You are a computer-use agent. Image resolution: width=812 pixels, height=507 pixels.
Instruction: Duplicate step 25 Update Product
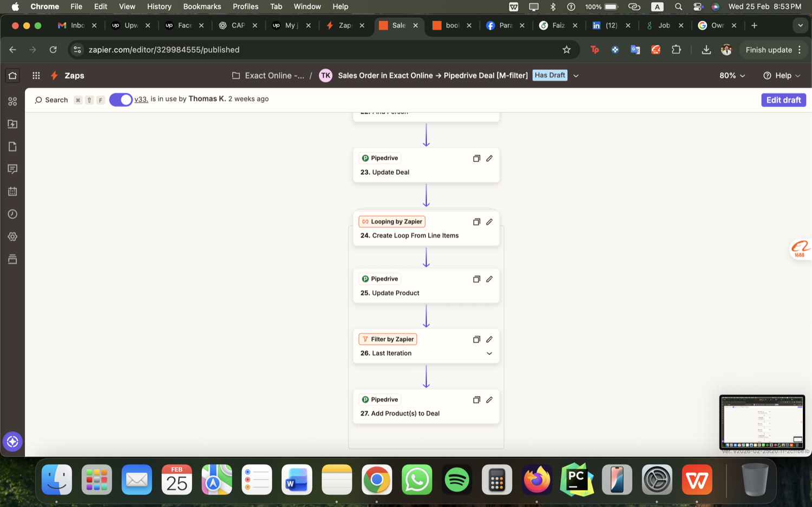tap(476, 279)
